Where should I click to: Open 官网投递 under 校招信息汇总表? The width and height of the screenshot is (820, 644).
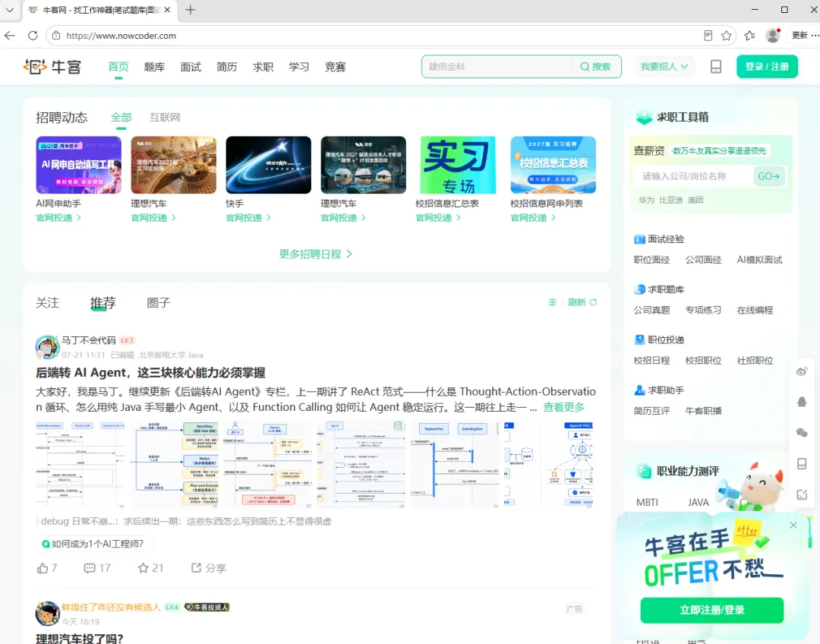(x=438, y=218)
